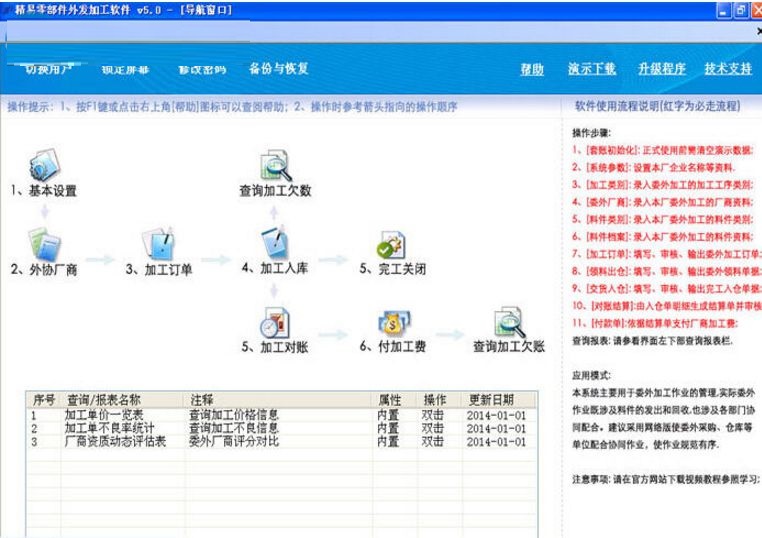762x538 pixels.
Task: Select the 厂商资质动态评估表 report row
Action: point(282,441)
